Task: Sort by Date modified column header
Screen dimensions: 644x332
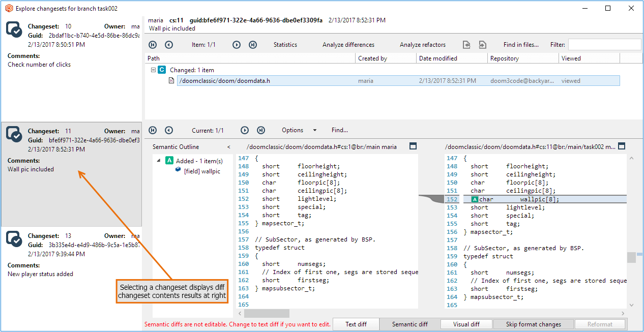Action: coord(452,58)
